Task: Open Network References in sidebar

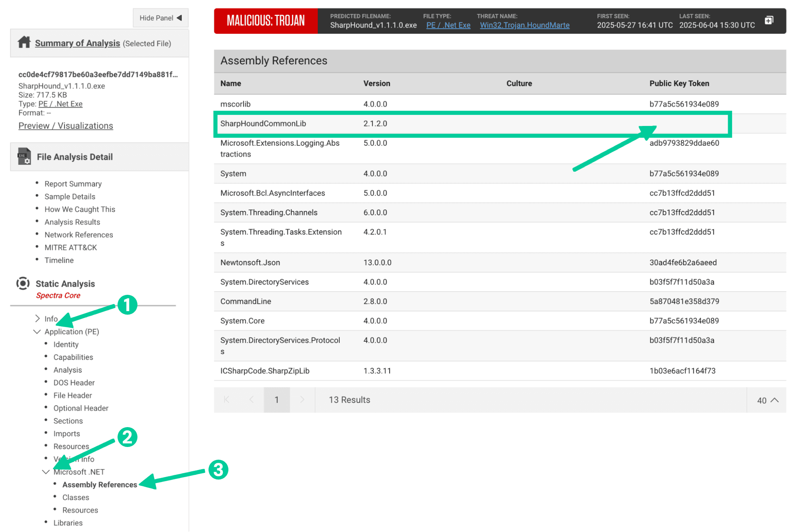Action: (79, 235)
